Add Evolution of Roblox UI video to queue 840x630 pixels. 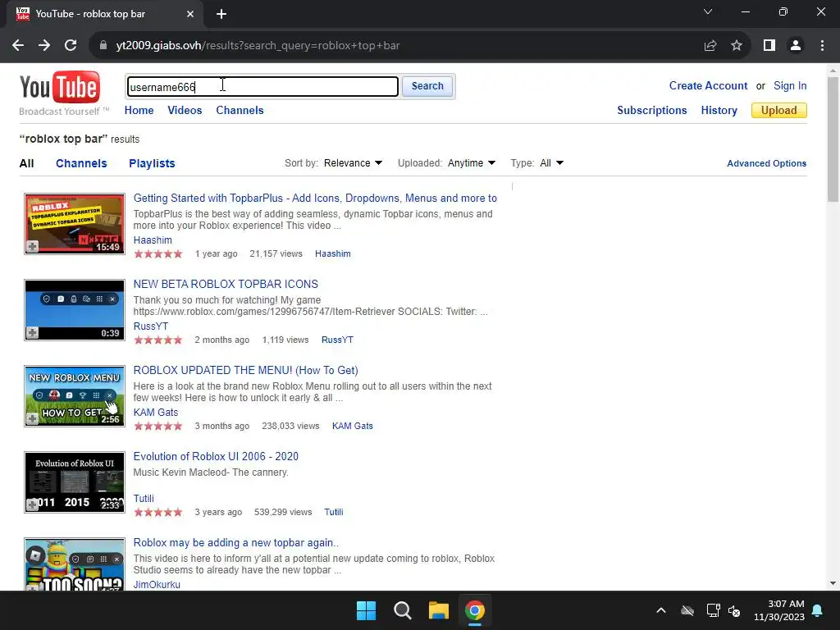(x=32, y=504)
